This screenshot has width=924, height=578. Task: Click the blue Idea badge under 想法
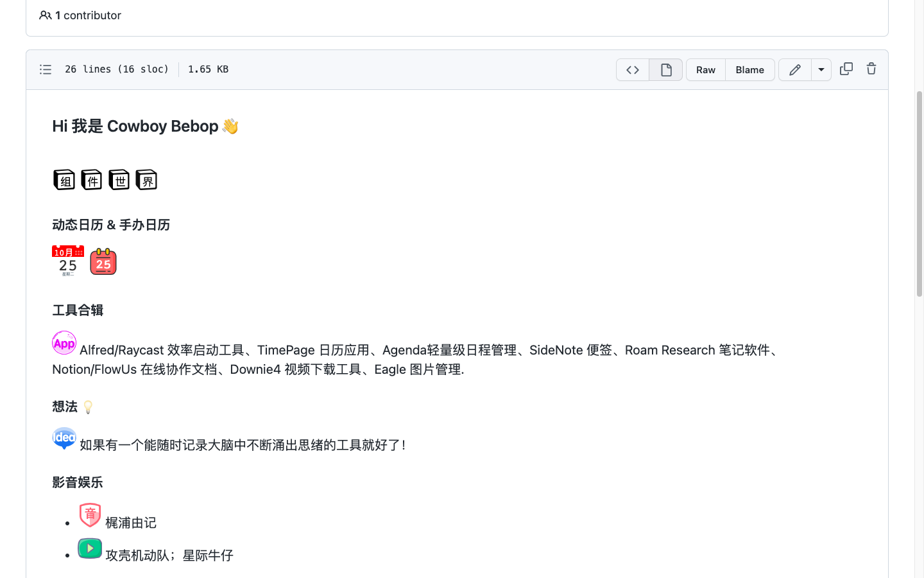[x=64, y=438]
